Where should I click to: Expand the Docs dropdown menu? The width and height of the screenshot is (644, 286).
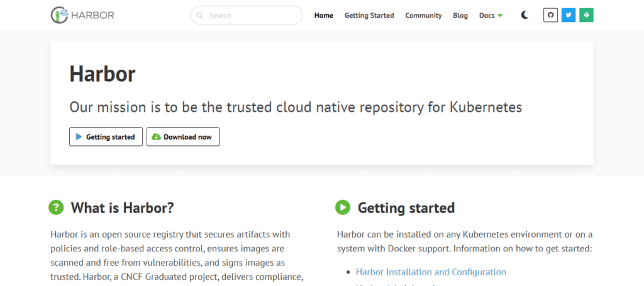point(491,16)
